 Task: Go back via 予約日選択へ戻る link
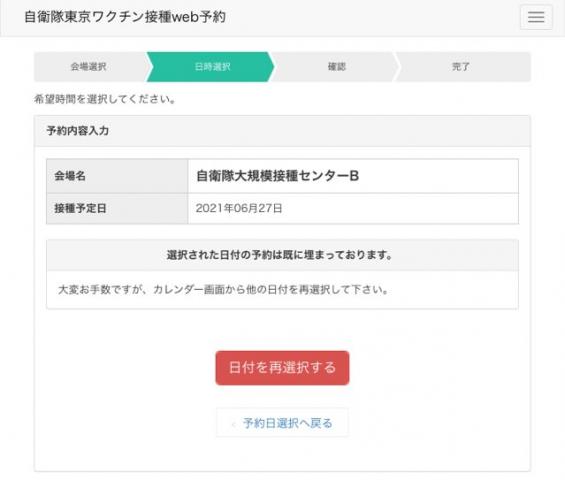point(282,423)
